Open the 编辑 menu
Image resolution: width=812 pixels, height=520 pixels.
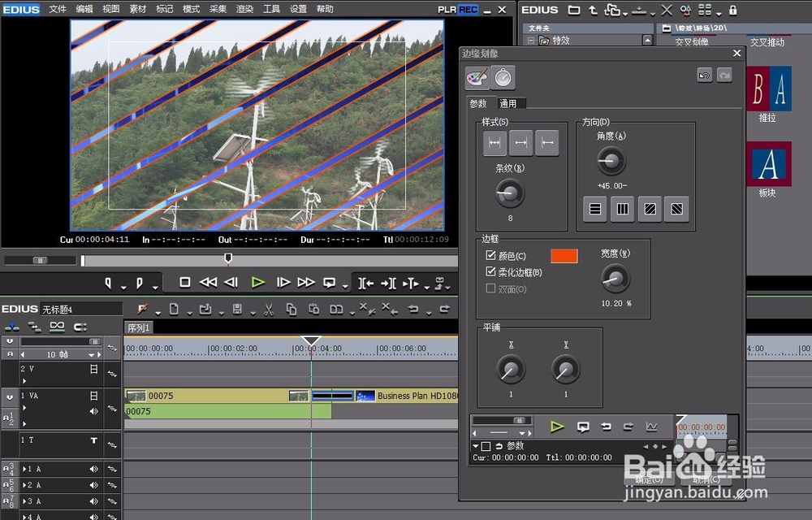tap(84, 9)
